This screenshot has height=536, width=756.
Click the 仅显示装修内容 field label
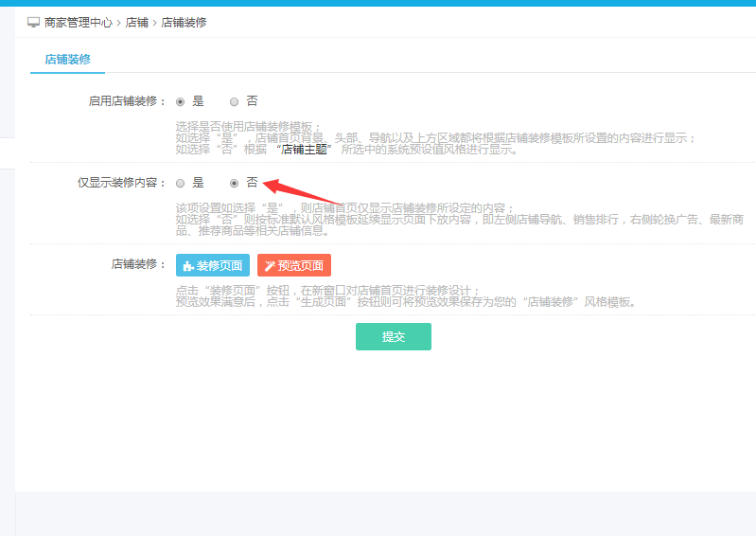121,183
